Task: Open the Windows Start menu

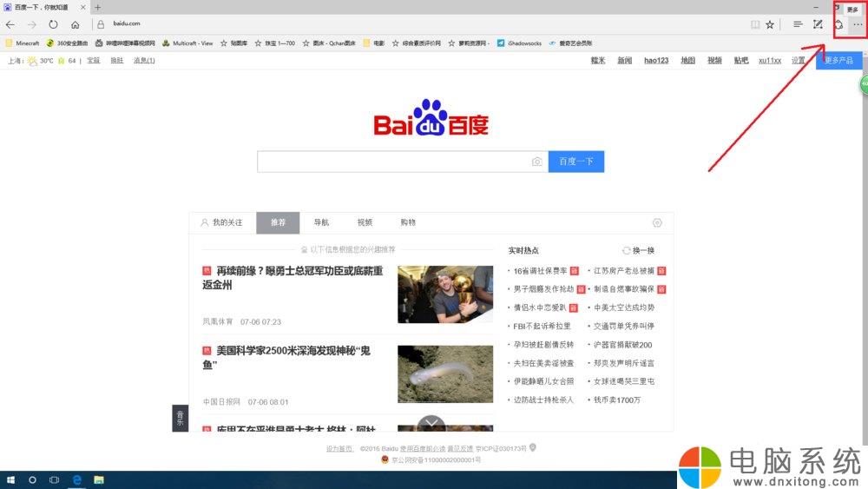Action: point(10,480)
